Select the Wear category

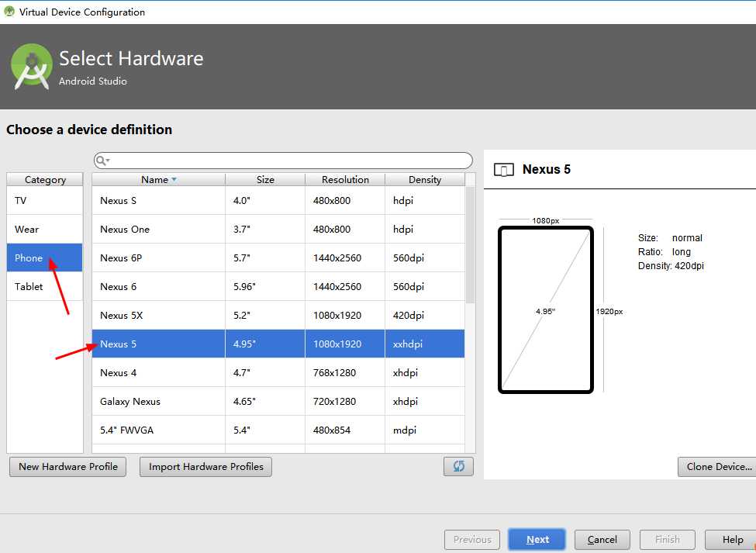[45, 229]
